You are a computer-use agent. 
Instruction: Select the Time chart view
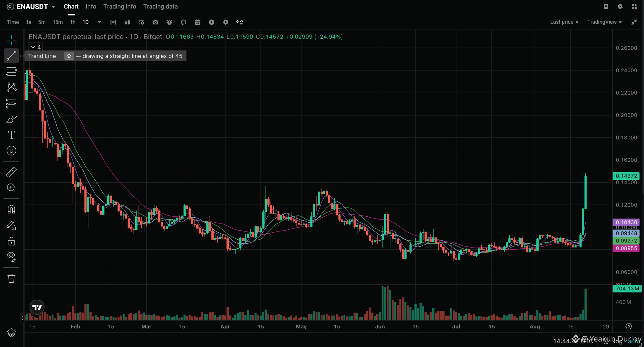tap(13, 22)
